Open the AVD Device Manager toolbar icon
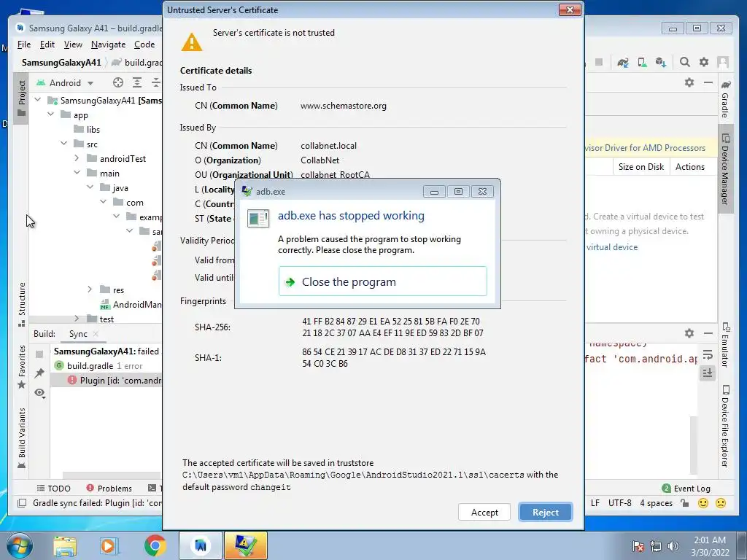This screenshot has height=560, width=747. click(642, 63)
